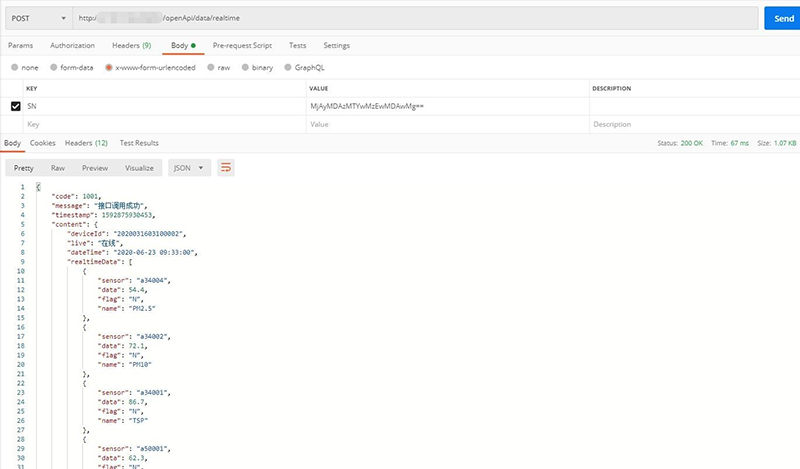Select the none body type radio button
Image resolution: width=800 pixels, height=469 pixels.
pos(14,67)
